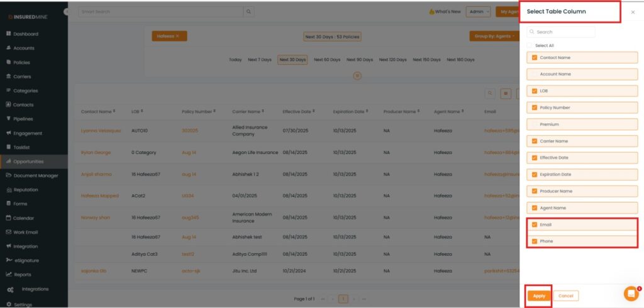Uncheck the Email column checkbox
This screenshot has width=644, height=308.
pyautogui.click(x=535, y=224)
